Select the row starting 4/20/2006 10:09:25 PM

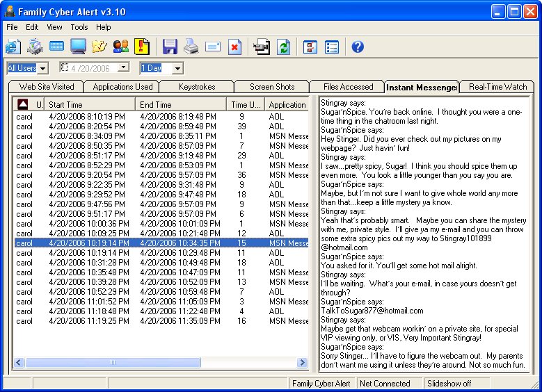click(x=161, y=233)
